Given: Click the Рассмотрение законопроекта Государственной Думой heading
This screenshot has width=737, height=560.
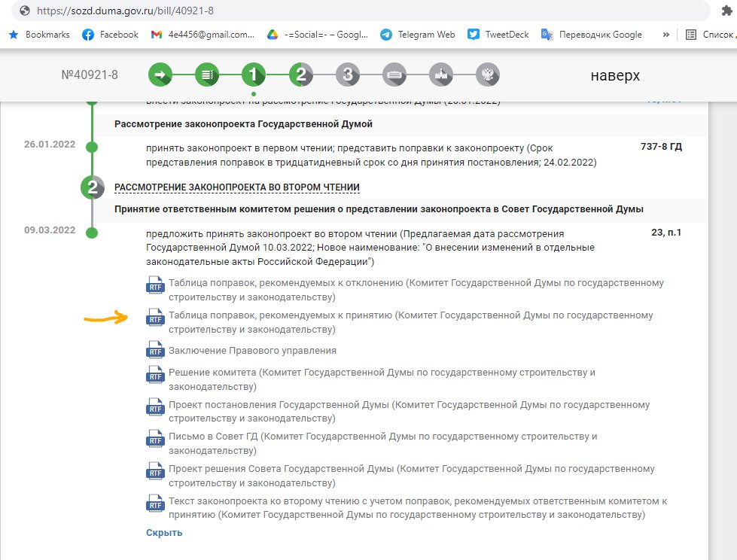Looking at the screenshot, I should [243, 124].
